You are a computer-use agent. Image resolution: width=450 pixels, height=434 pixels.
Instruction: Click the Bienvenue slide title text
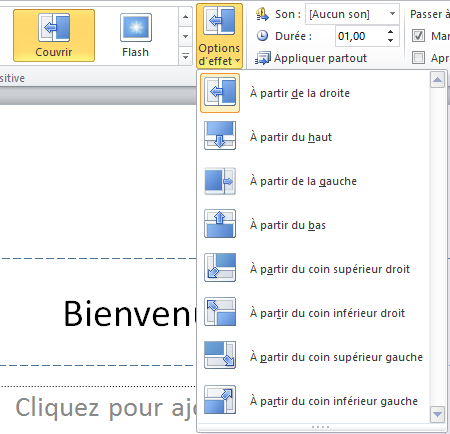click(x=130, y=313)
